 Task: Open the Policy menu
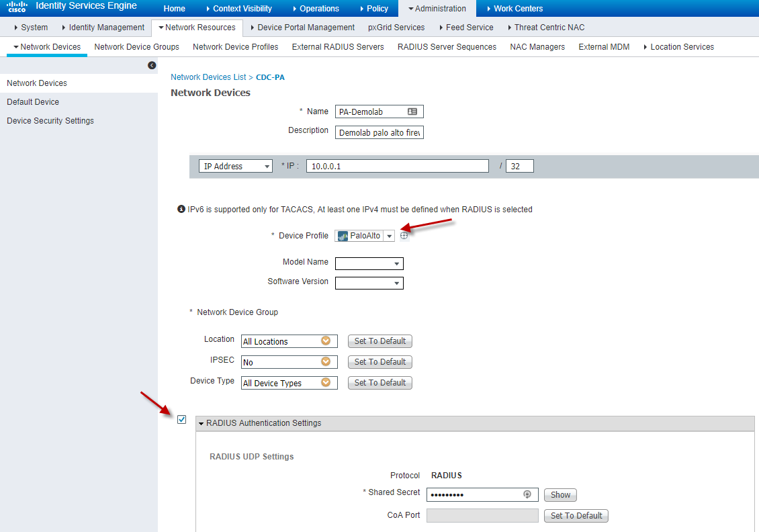point(374,9)
